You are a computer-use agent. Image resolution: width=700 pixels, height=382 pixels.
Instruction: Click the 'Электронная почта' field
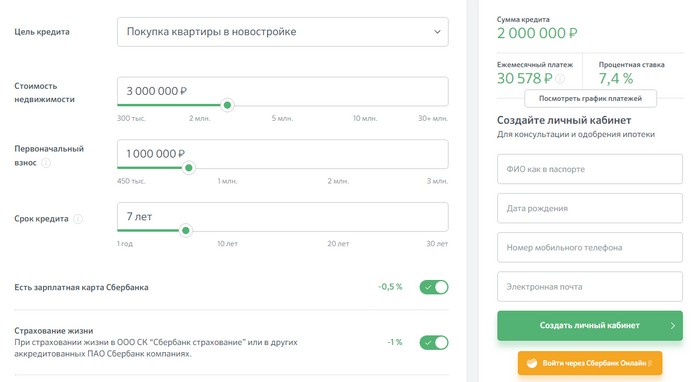click(x=590, y=286)
